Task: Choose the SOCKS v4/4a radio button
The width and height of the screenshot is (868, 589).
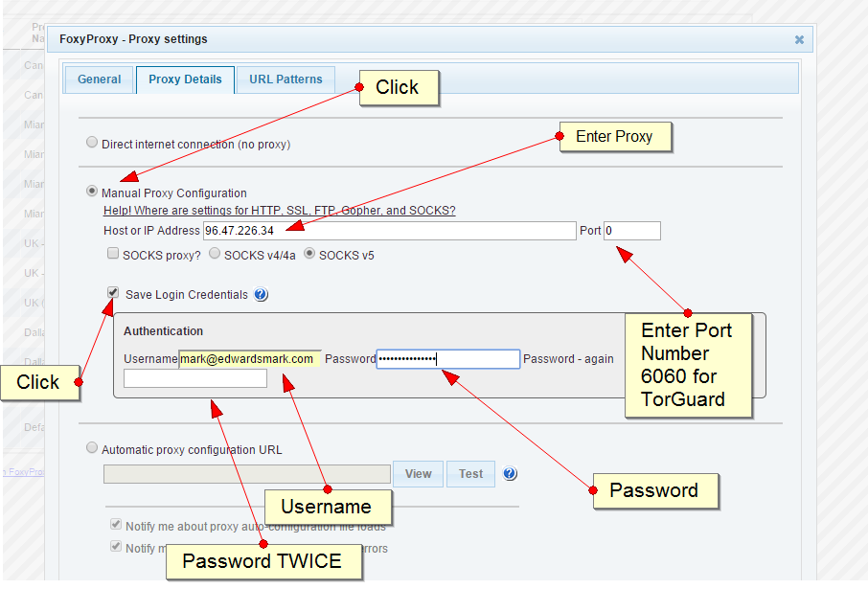Action: click(x=215, y=254)
